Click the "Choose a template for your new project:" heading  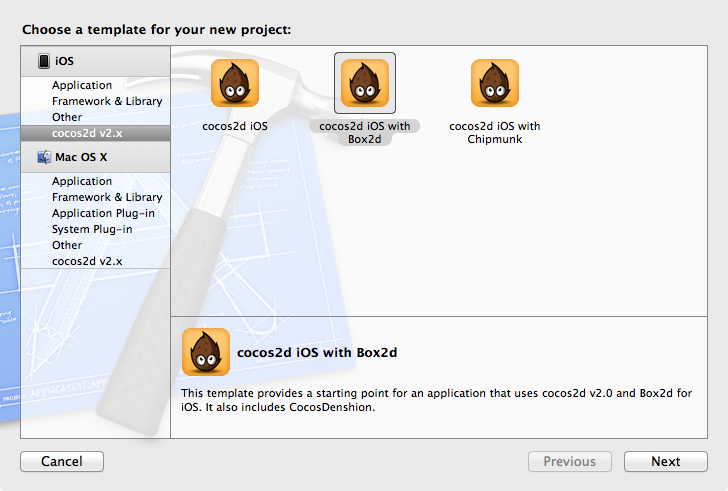coord(157,30)
